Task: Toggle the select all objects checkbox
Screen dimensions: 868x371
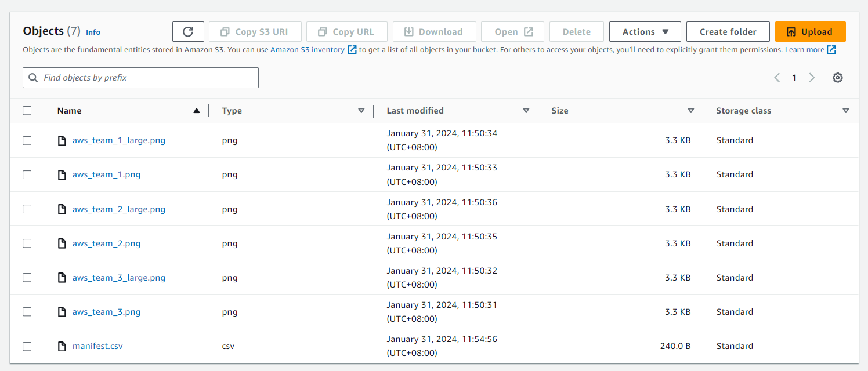Action: (x=27, y=111)
